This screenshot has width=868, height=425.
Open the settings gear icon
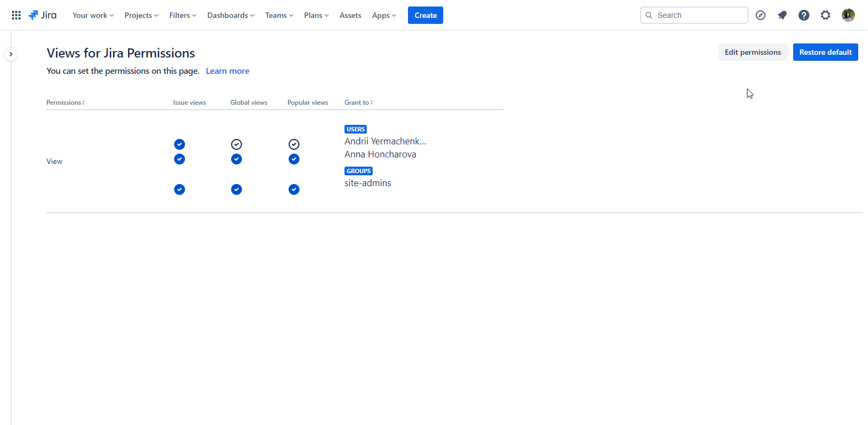tap(826, 15)
